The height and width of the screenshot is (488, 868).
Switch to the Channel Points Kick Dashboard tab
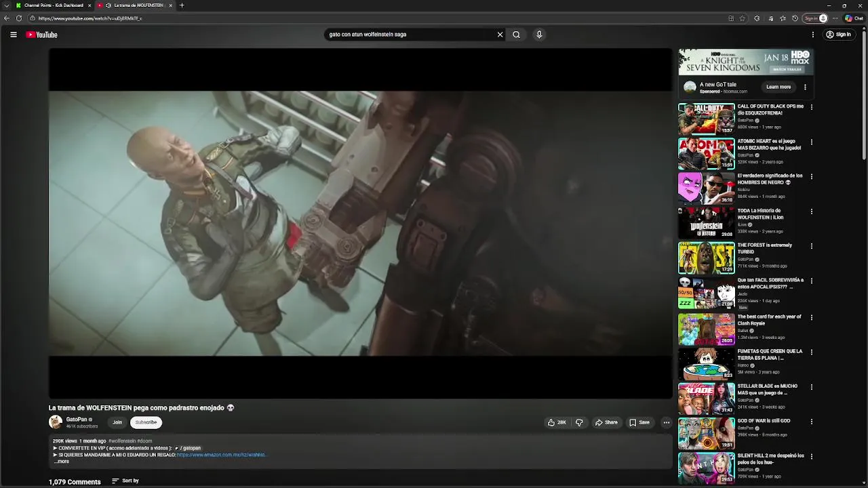53,5
